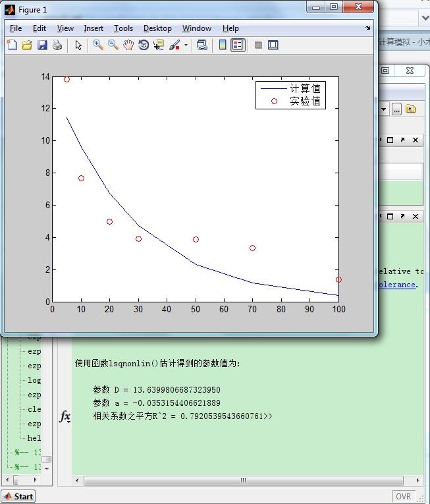430x504 pixels.
Task: Open the Tools menu in Figure 1
Action: [x=123, y=28]
